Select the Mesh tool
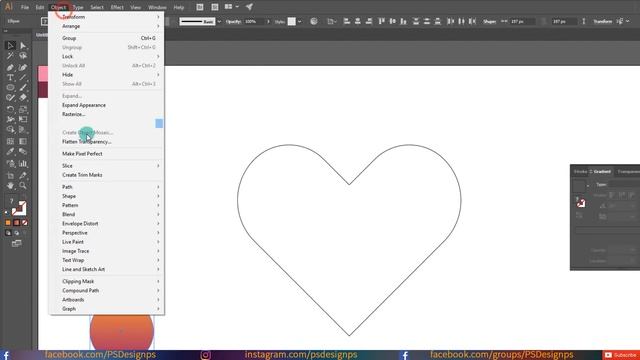This screenshot has width=640, height=360. coord(10,142)
